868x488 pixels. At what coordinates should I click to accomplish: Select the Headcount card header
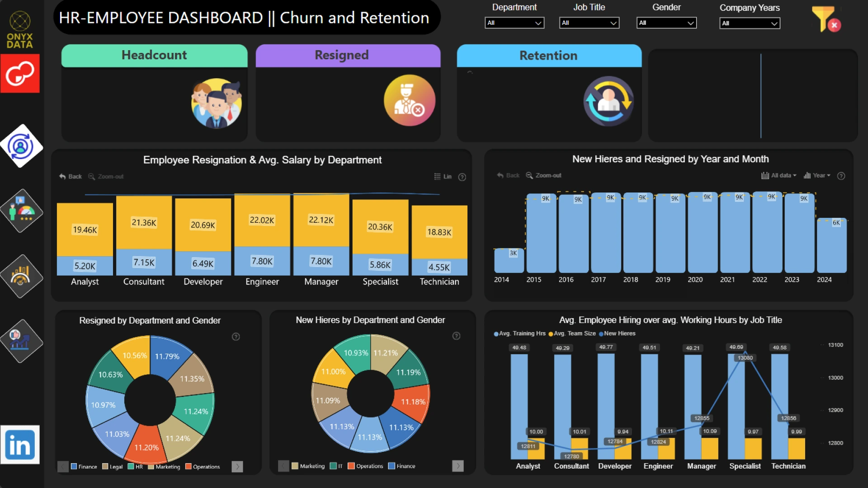[x=154, y=56]
